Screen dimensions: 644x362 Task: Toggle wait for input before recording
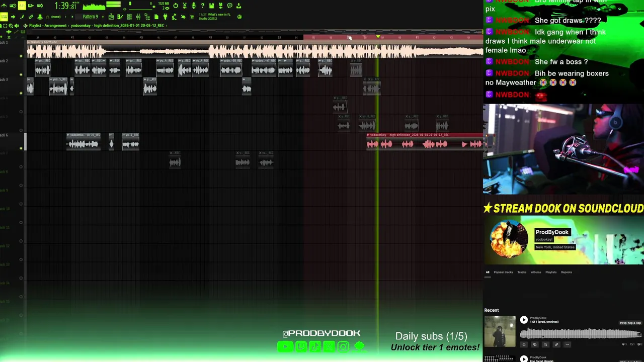[x=13, y=6]
